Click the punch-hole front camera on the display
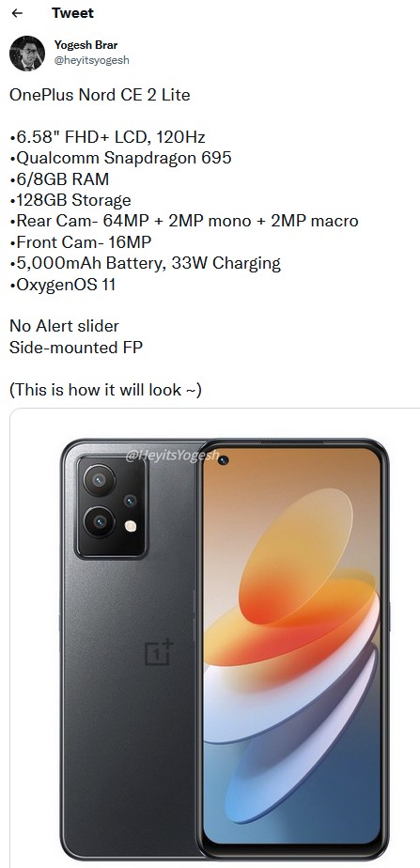This screenshot has width=420, height=868. coord(222,459)
